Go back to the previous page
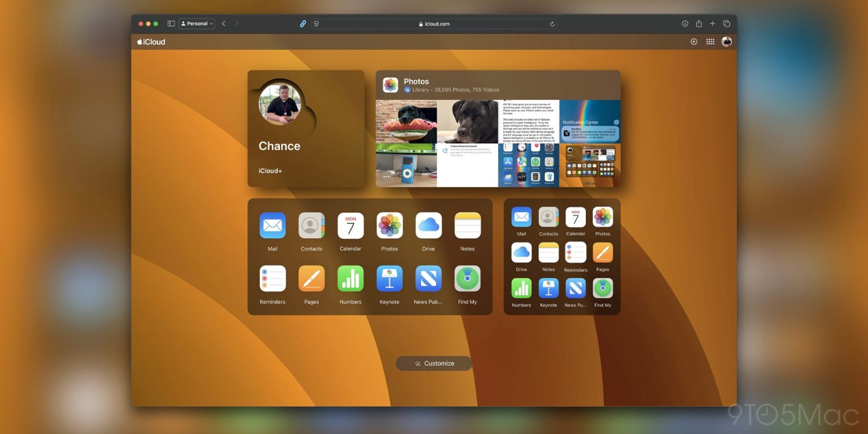This screenshot has height=434, width=868. pos(224,24)
